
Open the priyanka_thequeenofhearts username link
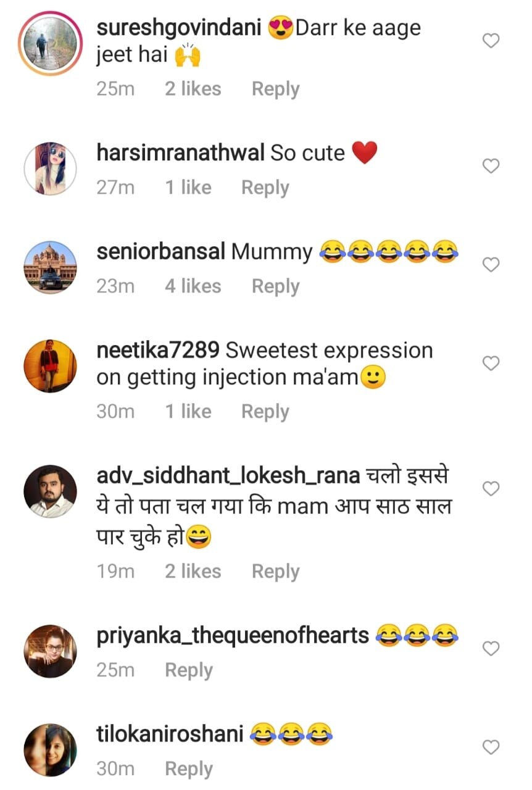click(x=233, y=635)
